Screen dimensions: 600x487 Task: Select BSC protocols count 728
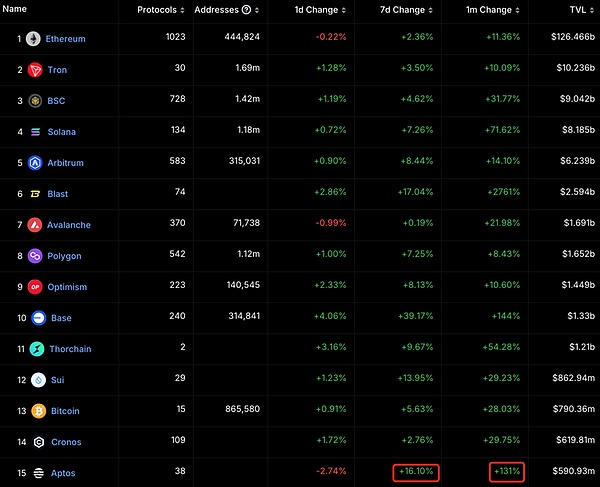(178, 99)
